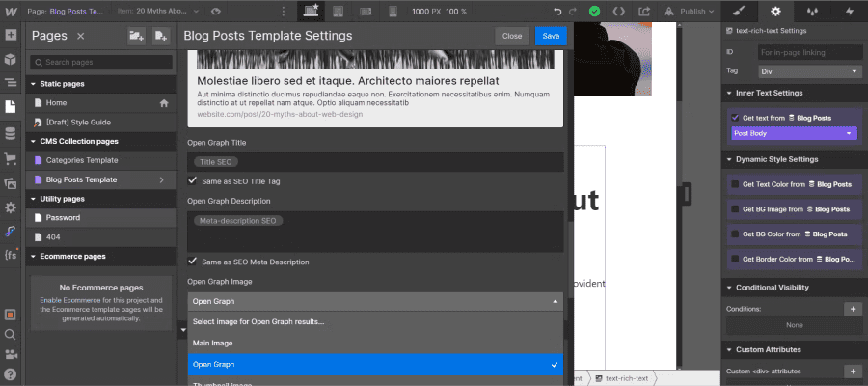Collapse the Open Graph Image dropdown
This screenshot has width=868, height=386.
(375, 302)
